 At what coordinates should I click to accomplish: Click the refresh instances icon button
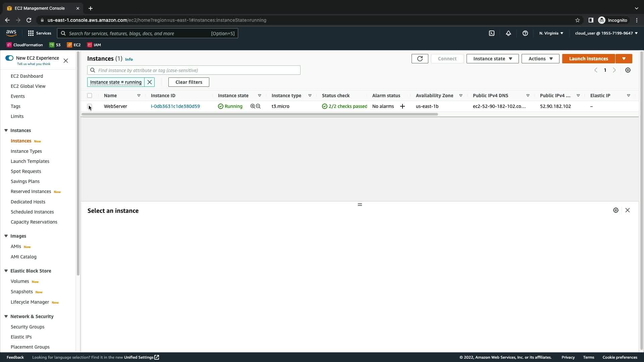click(420, 59)
